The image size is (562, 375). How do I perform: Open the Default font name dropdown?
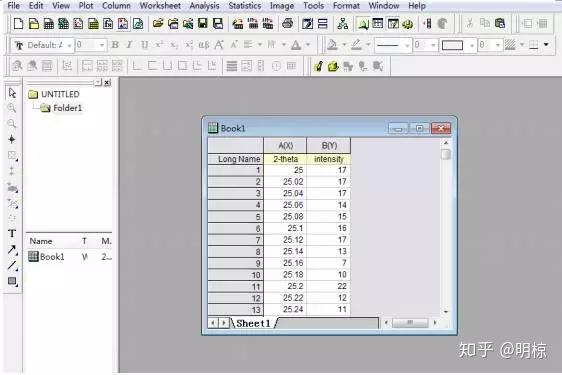click(x=69, y=46)
